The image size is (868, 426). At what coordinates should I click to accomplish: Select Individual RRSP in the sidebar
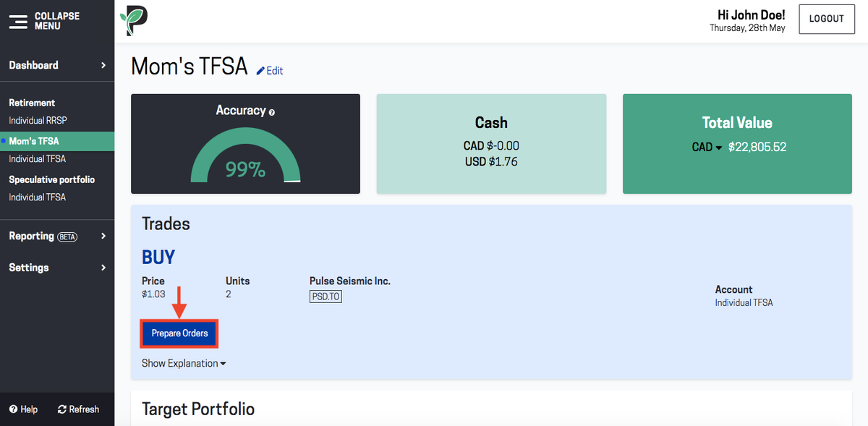pyautogui.click(x=38, y=120)
